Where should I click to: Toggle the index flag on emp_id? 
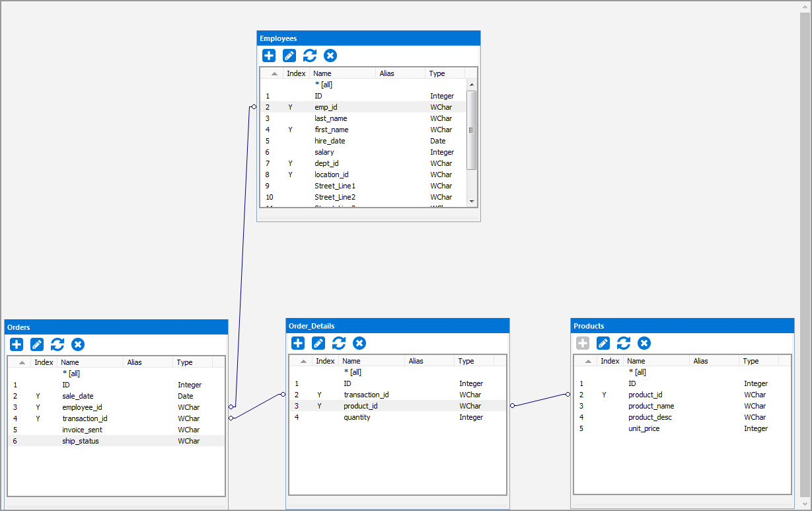pyautogui.click(x=289, y=106)
